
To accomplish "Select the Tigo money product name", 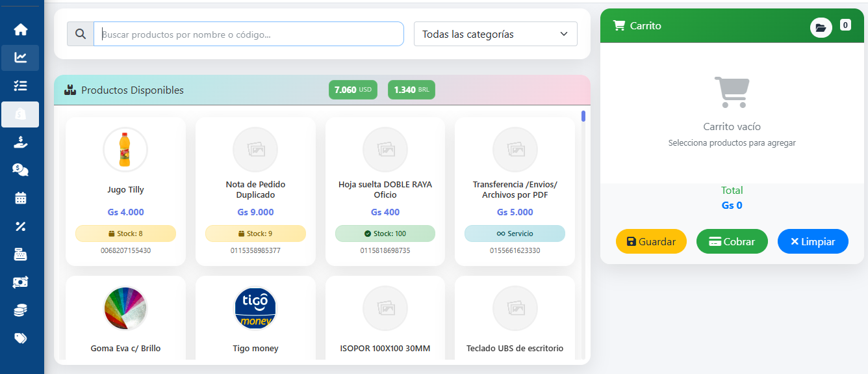I will click(x=255, y=349).
